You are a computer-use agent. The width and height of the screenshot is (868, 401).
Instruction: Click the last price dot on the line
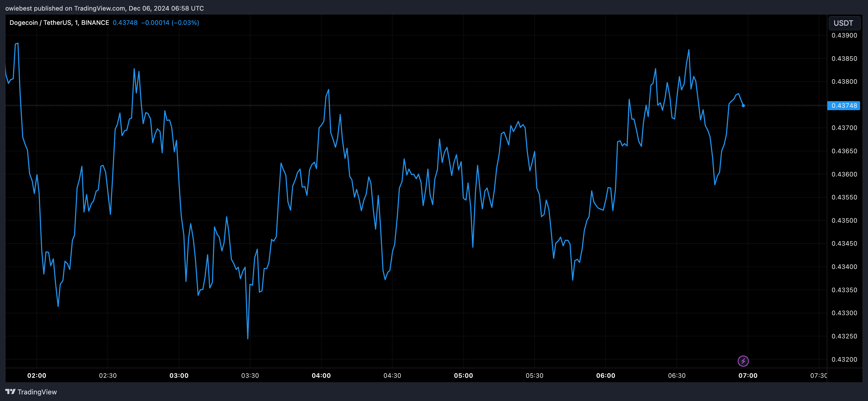(743, 105)
